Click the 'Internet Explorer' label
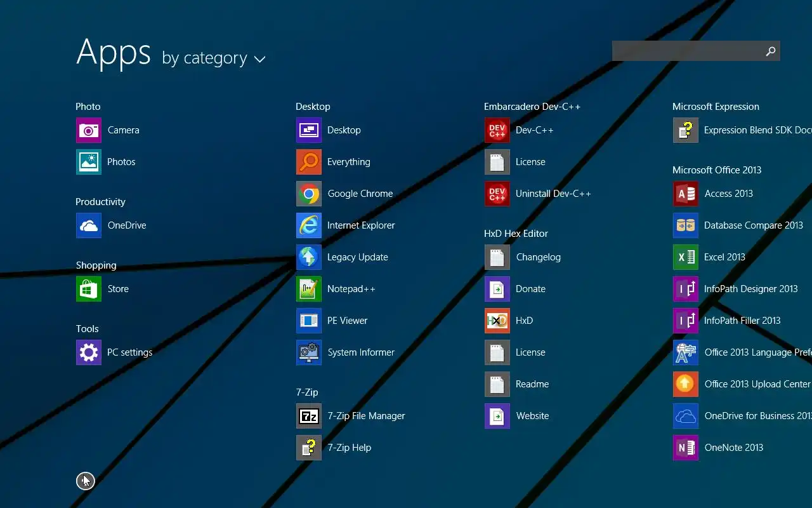The image size is (812, 508). click(x=361, y=225)
